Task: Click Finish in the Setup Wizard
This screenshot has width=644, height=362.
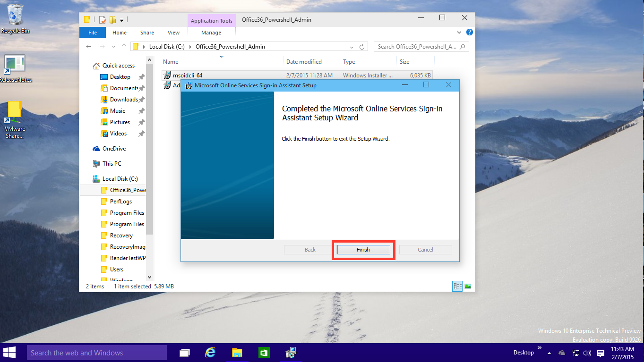Action: (363, 250)
